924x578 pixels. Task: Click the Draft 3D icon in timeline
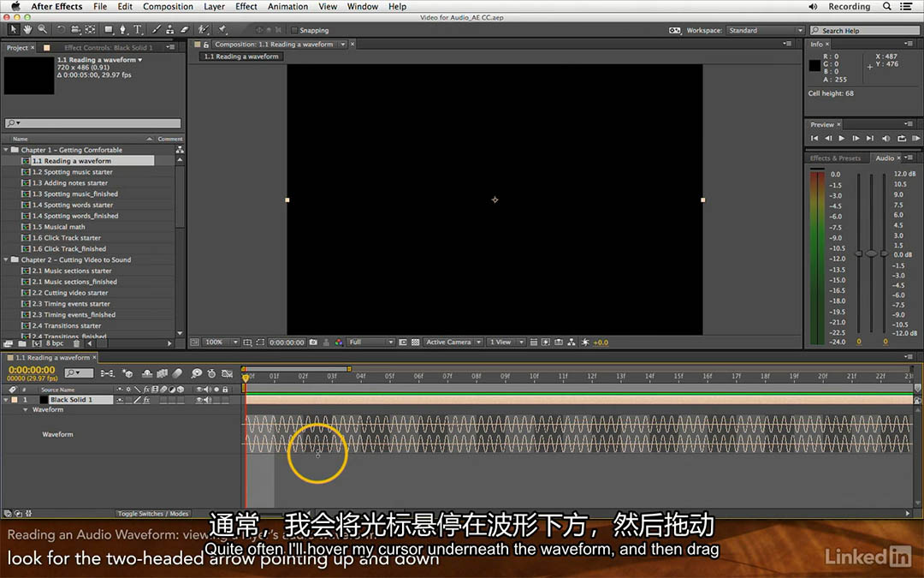[127, 373]
